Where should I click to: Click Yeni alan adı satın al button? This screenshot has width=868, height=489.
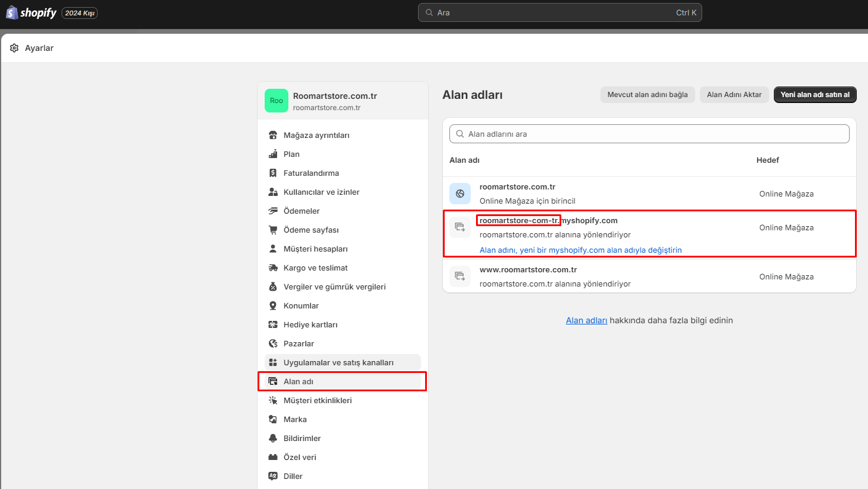point(815,95)
